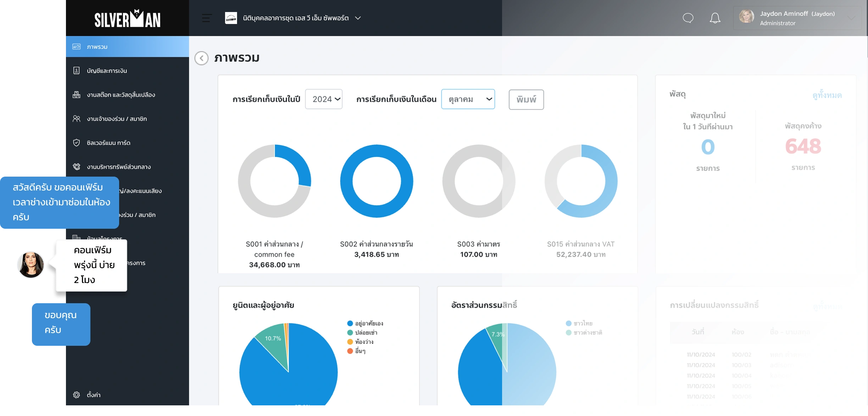Click the 107.00 บาท amount
The height and width of the screenshot is (416, 868).
(x=479, y=255)
